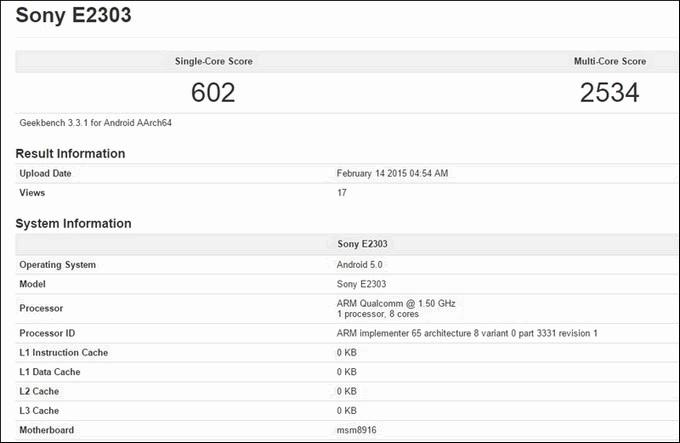Click the Geekbench 3.3.1 for Android AArch64 line
680x443 pixels.
pyautogui.click(x=95, y=123)
